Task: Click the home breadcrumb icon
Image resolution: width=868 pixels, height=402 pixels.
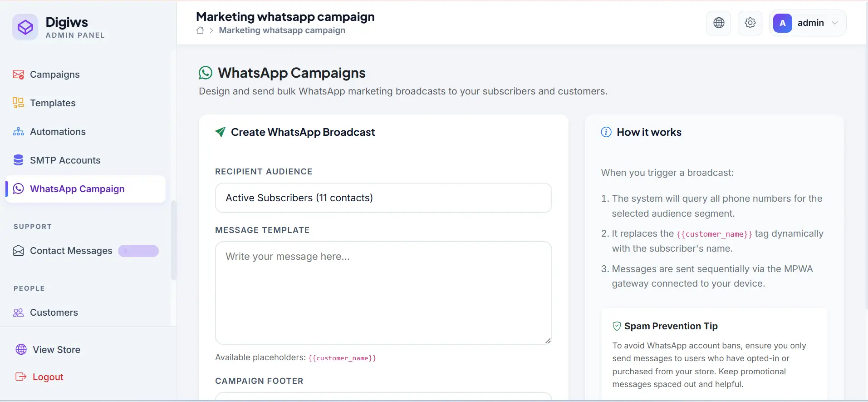Action: tap(200, 30)
